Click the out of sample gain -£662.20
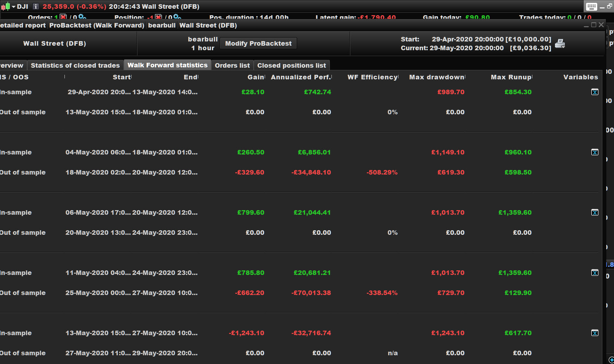The height and width of the screenshot is (364, 614). (x=249, y=293)
